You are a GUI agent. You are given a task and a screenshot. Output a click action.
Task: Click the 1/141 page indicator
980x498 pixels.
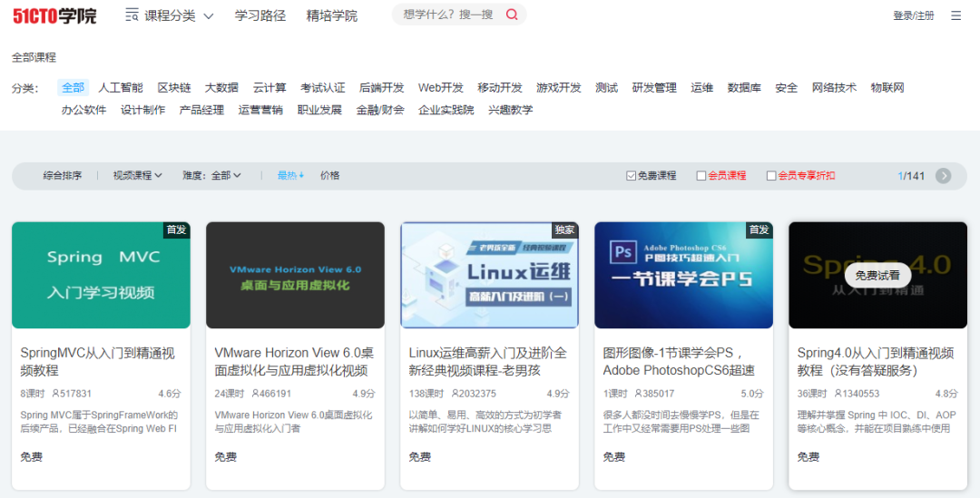[911, 176]
